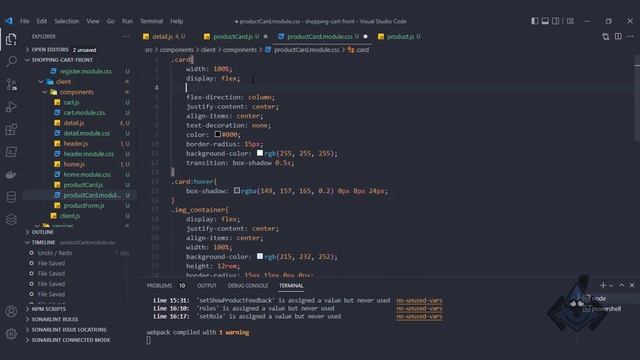Open the Extensions view
The width and height of the screenshot is (640, 360).
click(x=11, y=129)
